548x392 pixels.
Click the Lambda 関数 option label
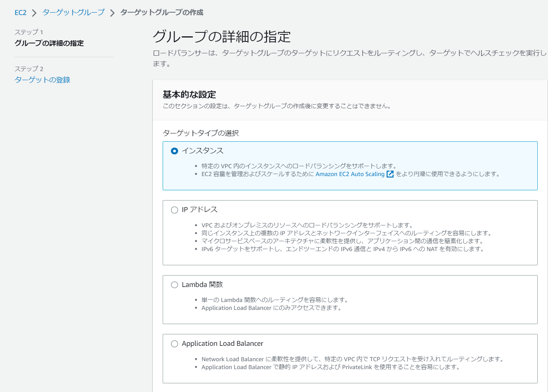pyautogui.click(x=202, y=285)
